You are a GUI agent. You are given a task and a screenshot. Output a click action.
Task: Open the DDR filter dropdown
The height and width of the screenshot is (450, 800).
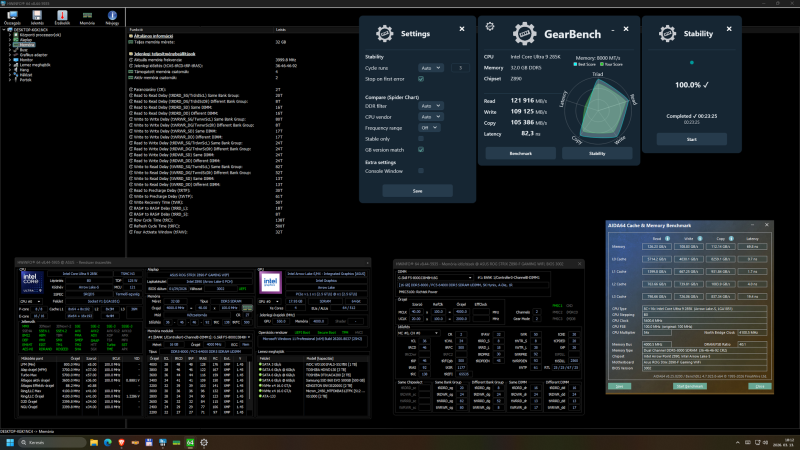coord(431,106)
